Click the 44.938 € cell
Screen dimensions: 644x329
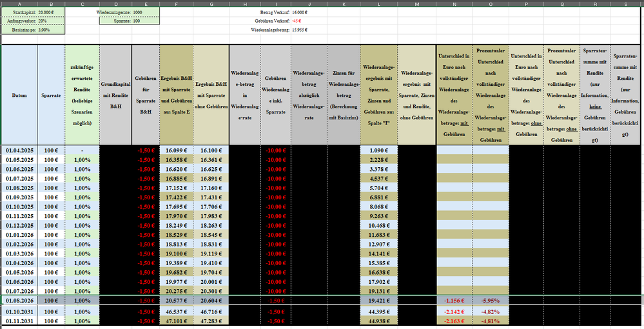[378, 321]
